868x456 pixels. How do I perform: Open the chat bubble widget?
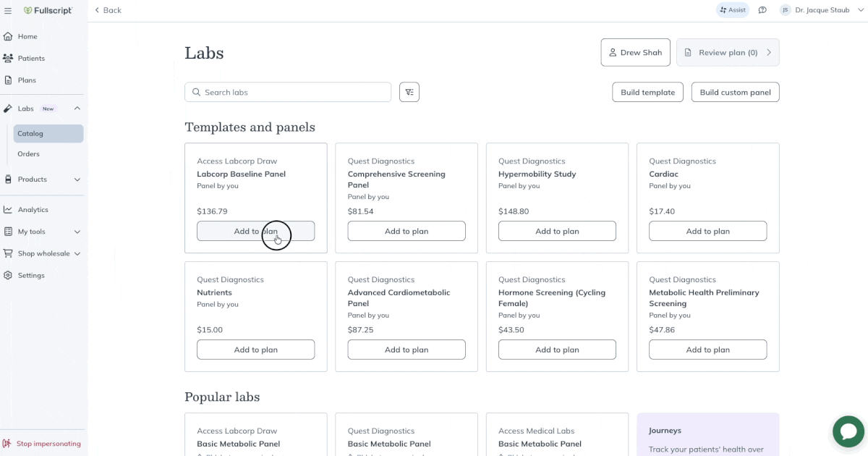[x=848, y=432]
